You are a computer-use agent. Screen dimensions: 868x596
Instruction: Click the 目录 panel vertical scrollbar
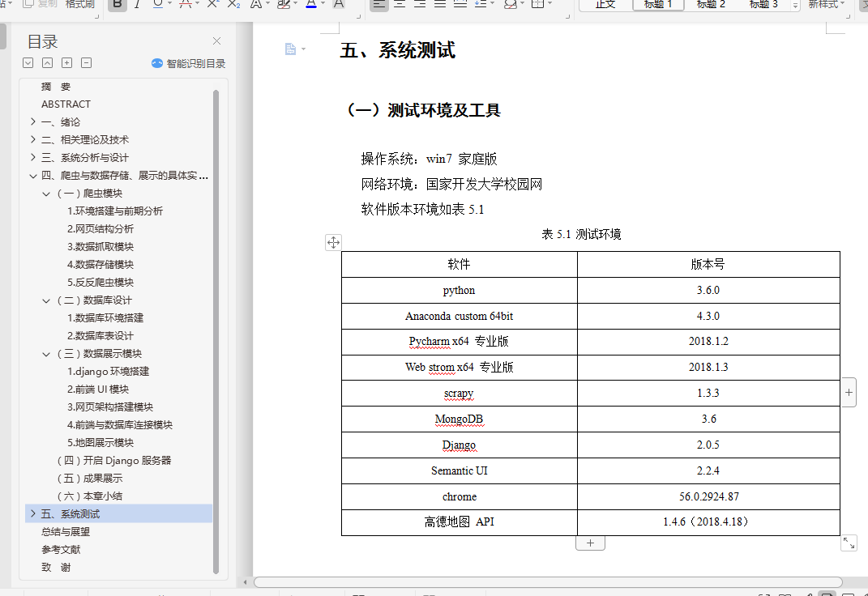[216, 332]
